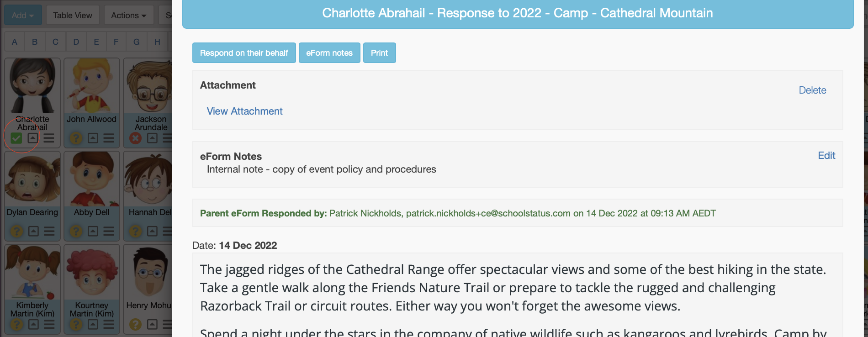Screen dimensions: 868x337
Task: Open John Allwood's three-line menu icon
Action: [109, 138]
